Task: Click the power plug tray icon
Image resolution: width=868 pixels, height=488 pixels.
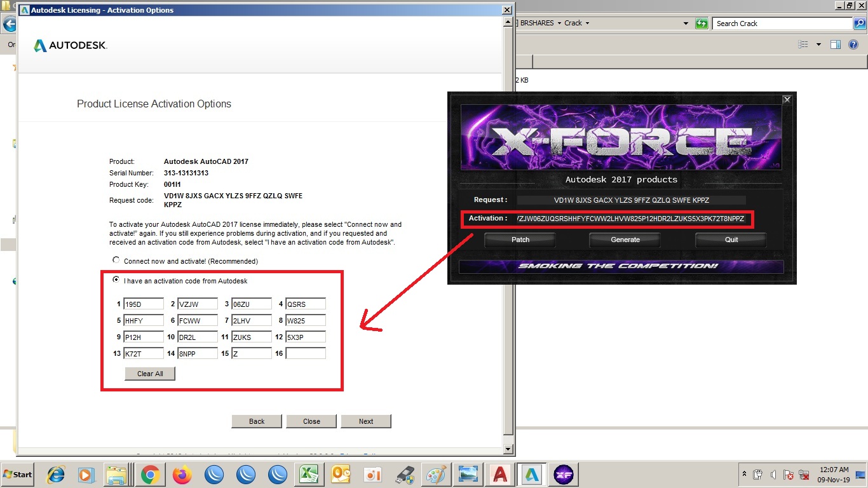Action: (758, 475)
